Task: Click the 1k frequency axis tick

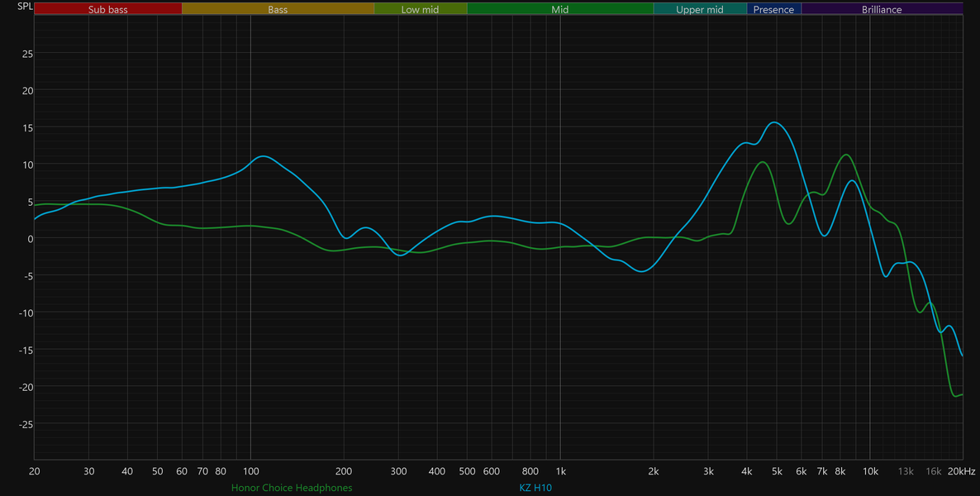Action: coord(560,471)
